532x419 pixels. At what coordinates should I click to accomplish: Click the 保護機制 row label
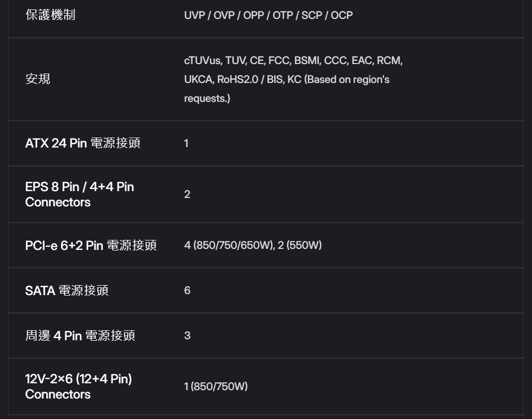[50, 15]
